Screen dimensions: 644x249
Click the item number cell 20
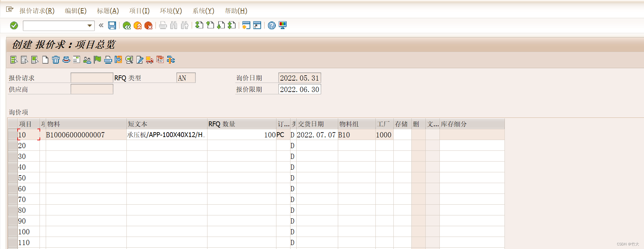[29, 145]
